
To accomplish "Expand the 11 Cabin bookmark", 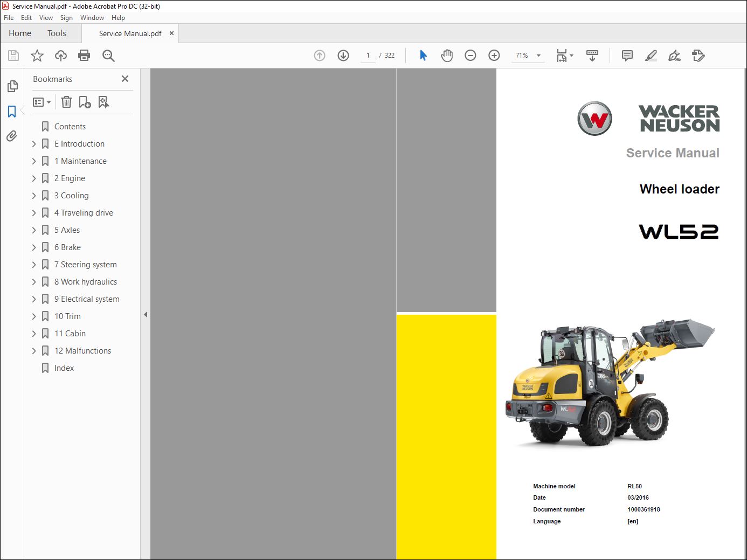I will 34,334.
